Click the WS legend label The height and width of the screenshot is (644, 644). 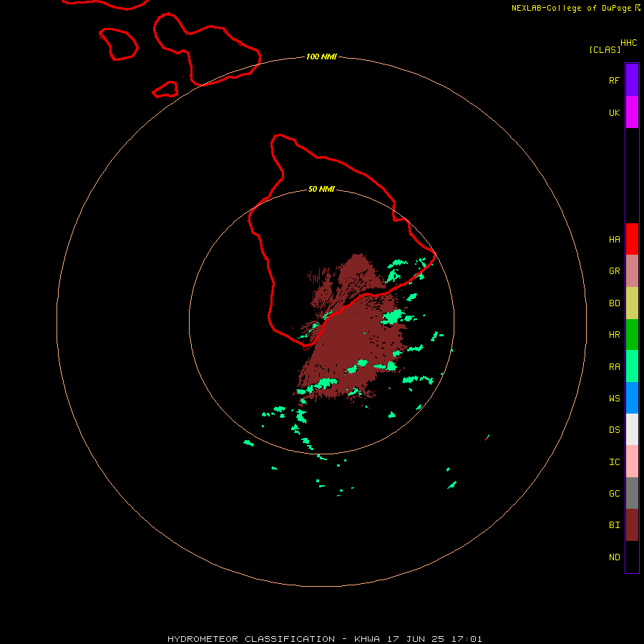[x=614, y=399]
